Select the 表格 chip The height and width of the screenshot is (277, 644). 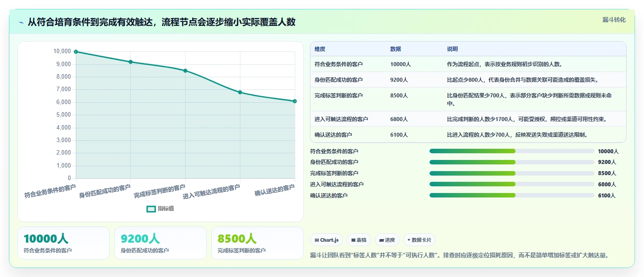[359, 240]
